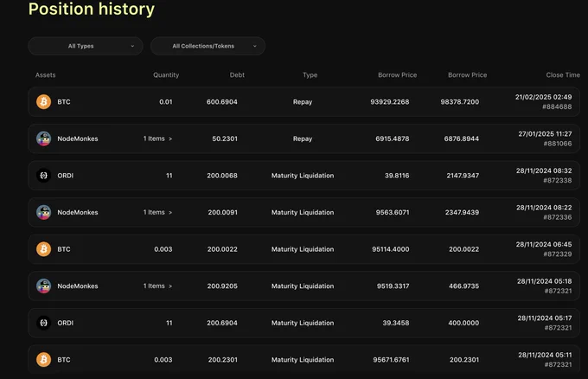Click the NodeMonkes avatar in the 50.2301 row

click(x=43, y=138)
